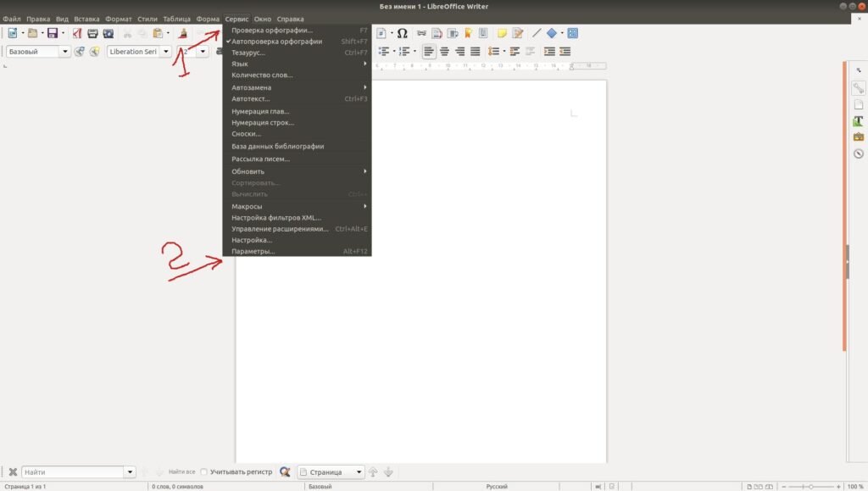The height and width of the screenshot is (491, 868).
Task: Click the blue diamond basic shapes icon
Action: (x=551, y=33)
